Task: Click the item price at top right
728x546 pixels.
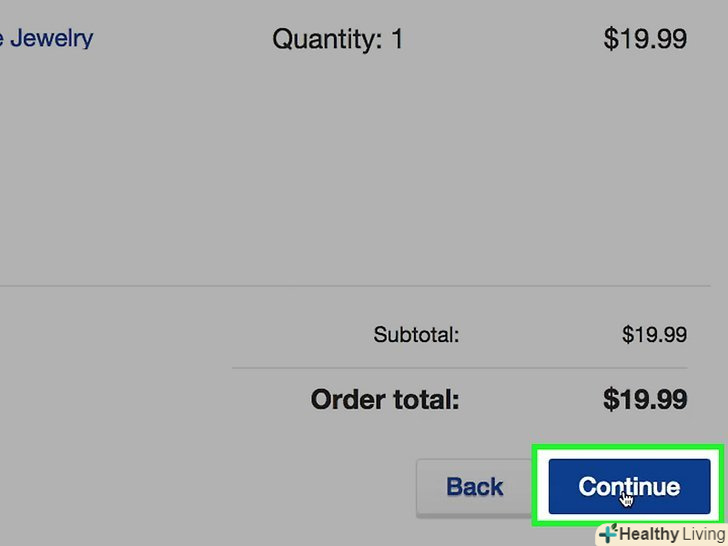Action: 644,40
